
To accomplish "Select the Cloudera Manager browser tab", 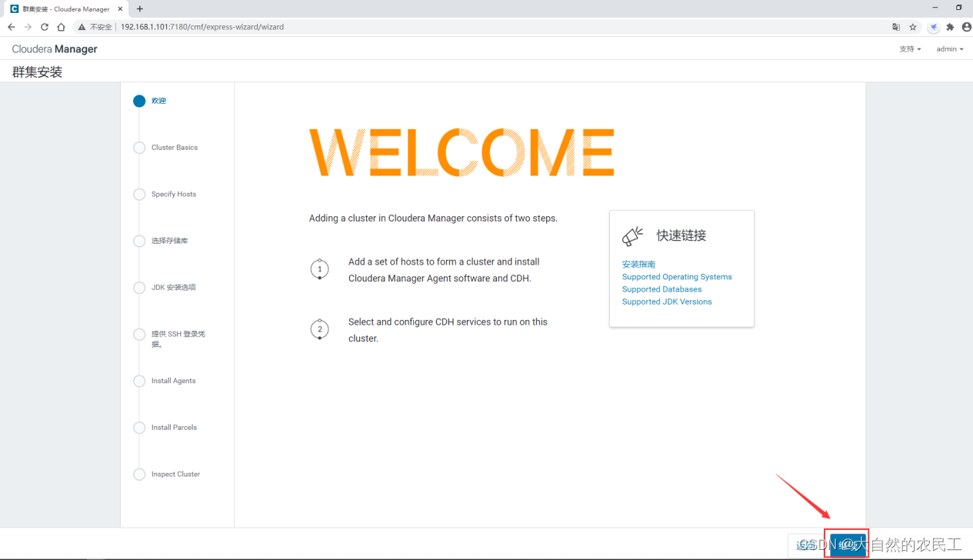I will click(66, 9).
